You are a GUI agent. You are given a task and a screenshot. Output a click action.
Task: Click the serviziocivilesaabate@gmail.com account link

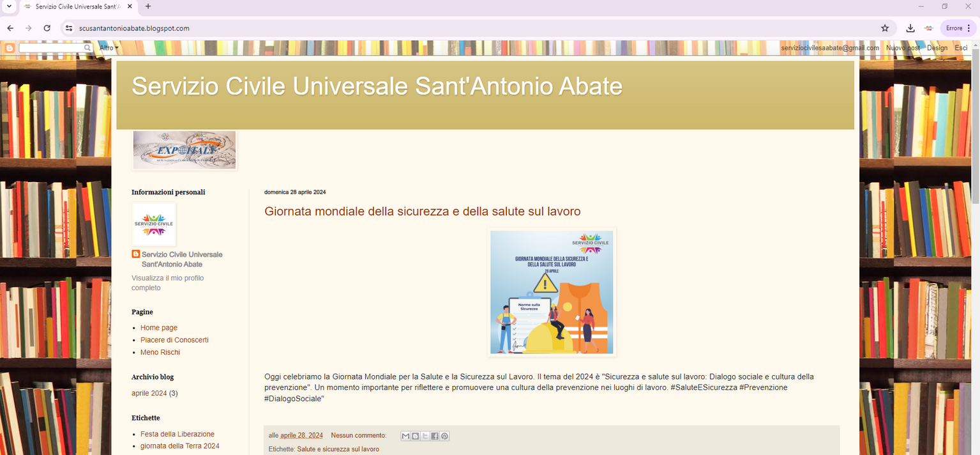click(830, 48)
